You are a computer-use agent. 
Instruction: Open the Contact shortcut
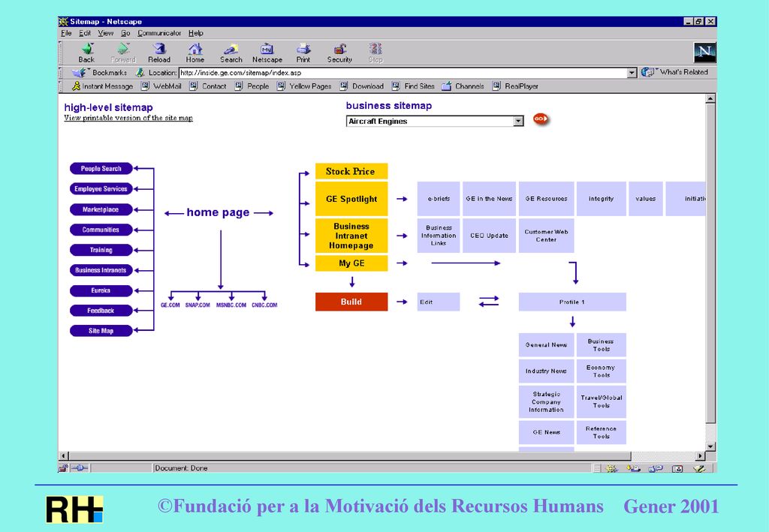(x=208, y=86)
